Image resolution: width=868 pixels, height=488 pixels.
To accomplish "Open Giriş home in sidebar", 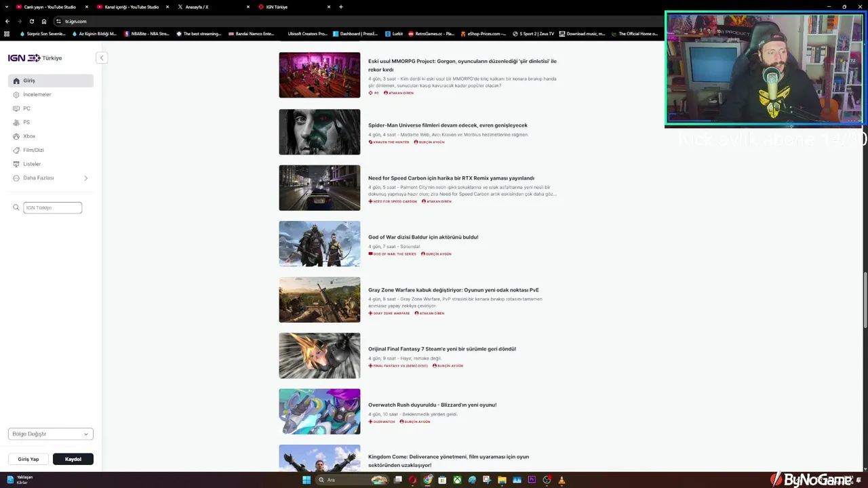I will pyautogui.click(x=51, y=81).
